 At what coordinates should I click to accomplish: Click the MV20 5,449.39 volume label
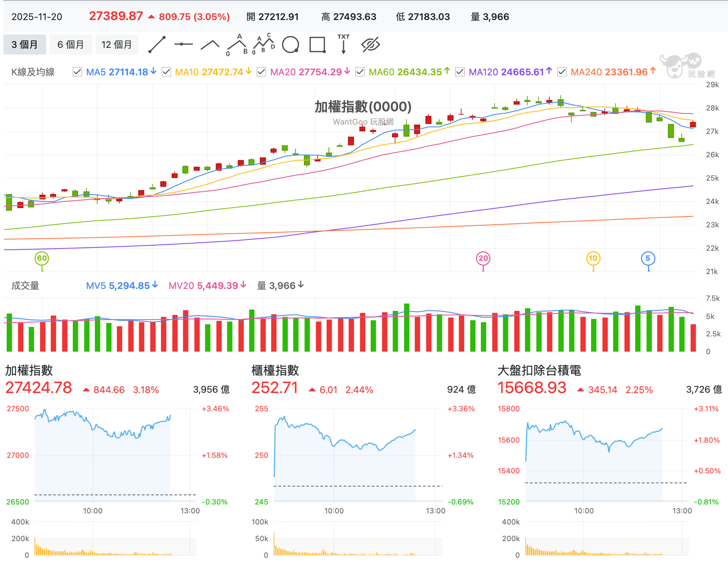point(207,286)
